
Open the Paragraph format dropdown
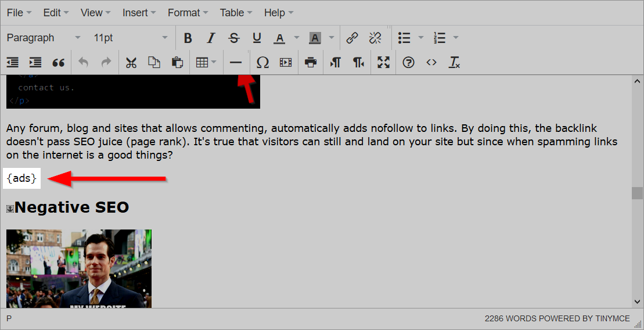43,38
